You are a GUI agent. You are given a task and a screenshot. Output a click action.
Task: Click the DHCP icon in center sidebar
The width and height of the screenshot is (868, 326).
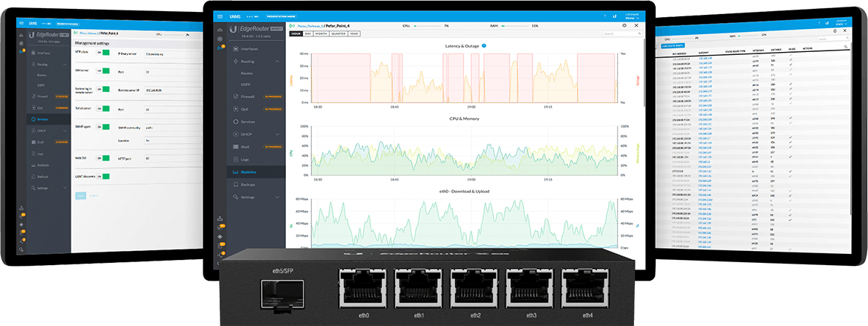(236, 134)
